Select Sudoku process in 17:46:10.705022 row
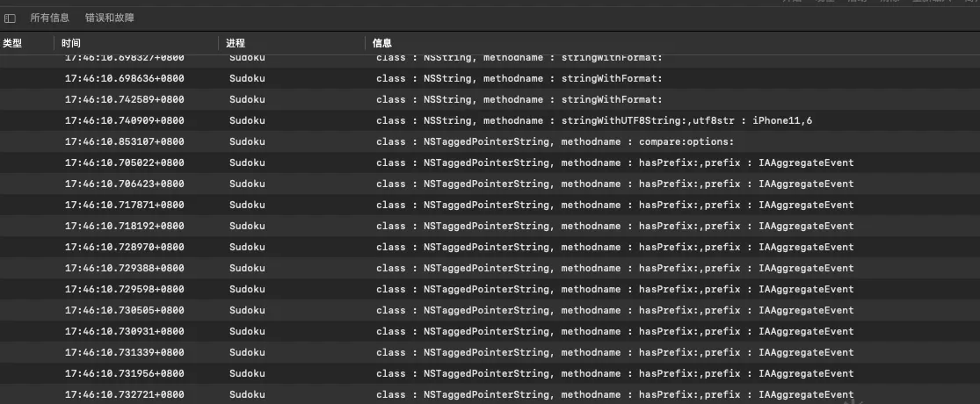 pos(247,163)
